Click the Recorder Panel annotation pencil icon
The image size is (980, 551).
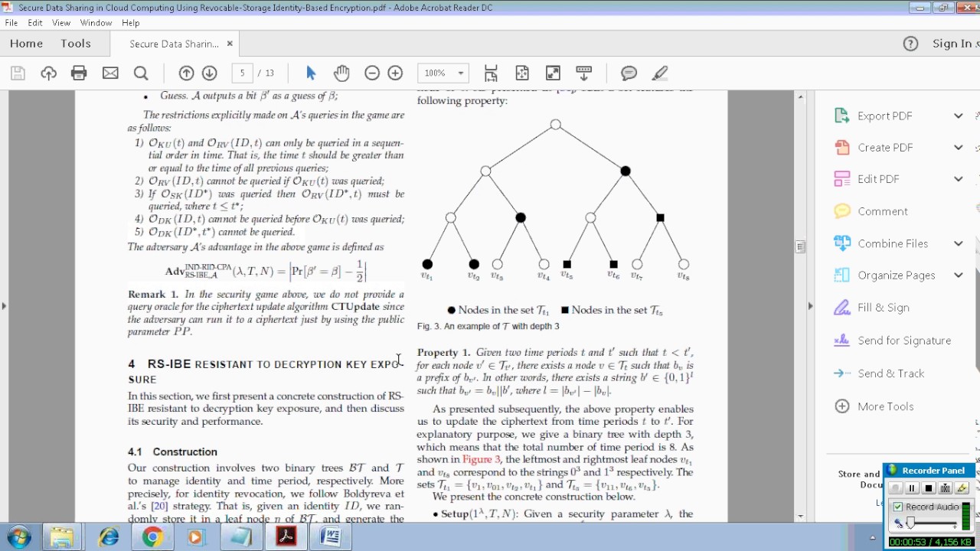962,488
